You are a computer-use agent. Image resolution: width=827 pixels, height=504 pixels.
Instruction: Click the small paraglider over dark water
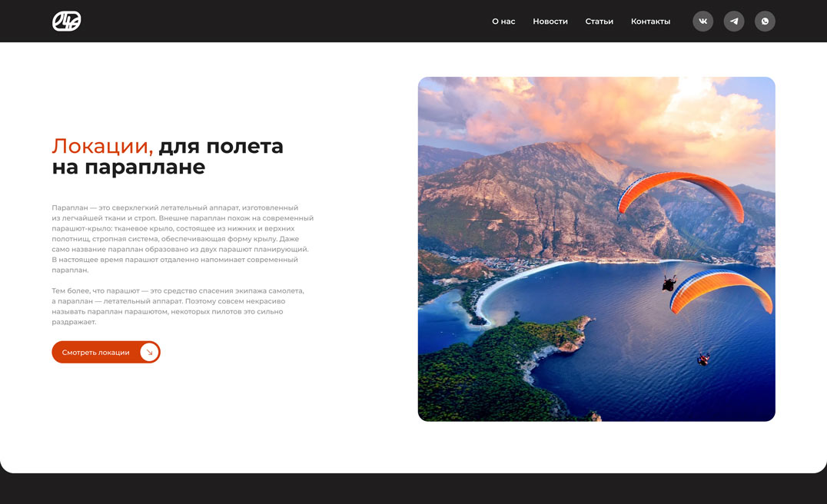702,359
